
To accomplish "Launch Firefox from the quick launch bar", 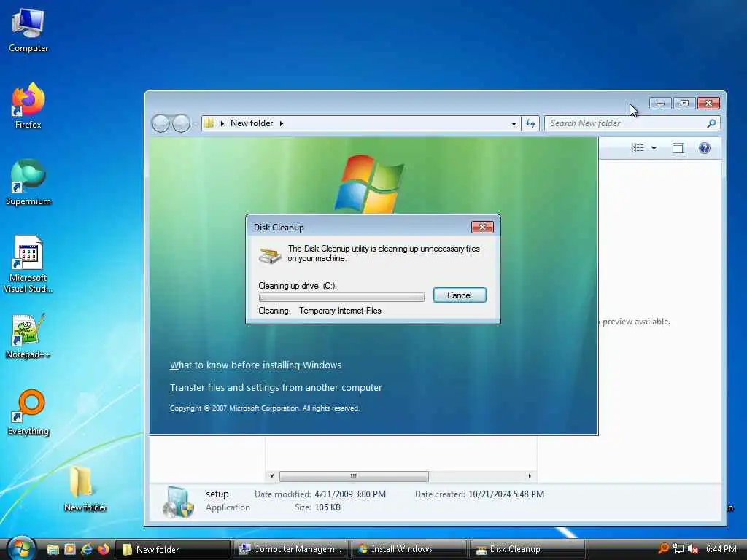I will (104, 549).
